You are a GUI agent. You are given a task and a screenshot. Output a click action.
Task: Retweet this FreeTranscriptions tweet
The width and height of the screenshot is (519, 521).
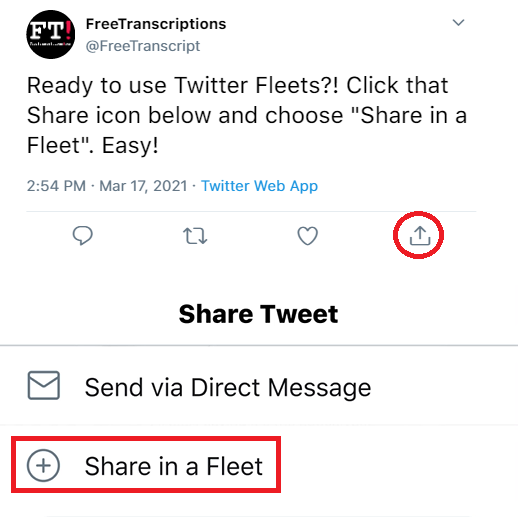pyautogui.click(x=195, y=236)
